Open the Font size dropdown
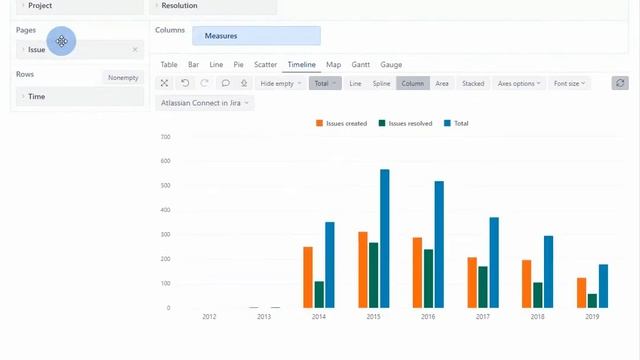Screen dimensions: 640x360 pyautogui.click(x=569, y=83)
